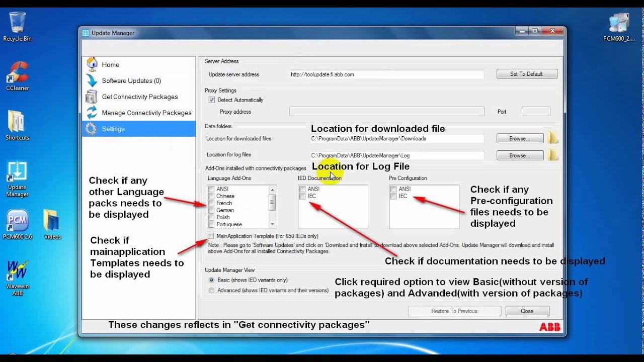Image resolution: width=644 pixels, height=362 pixels.
Task: Select the PCM600_2 desktop icon in the corner
Action: click(x=619, y=28)
